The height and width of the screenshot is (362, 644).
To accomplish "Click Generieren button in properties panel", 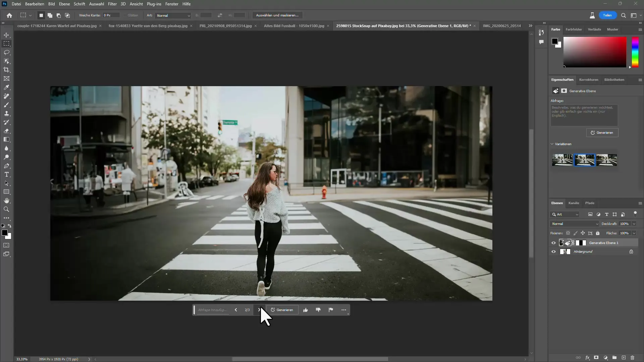I will 602,133.
